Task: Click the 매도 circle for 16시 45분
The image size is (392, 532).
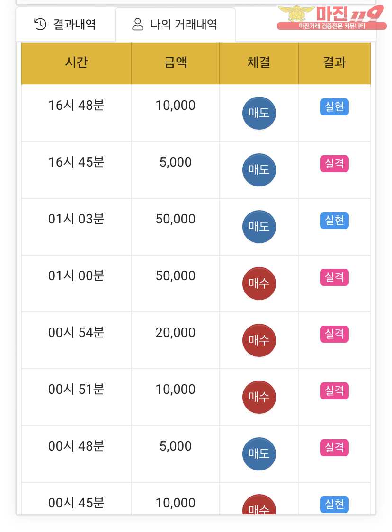Action: 259,170
